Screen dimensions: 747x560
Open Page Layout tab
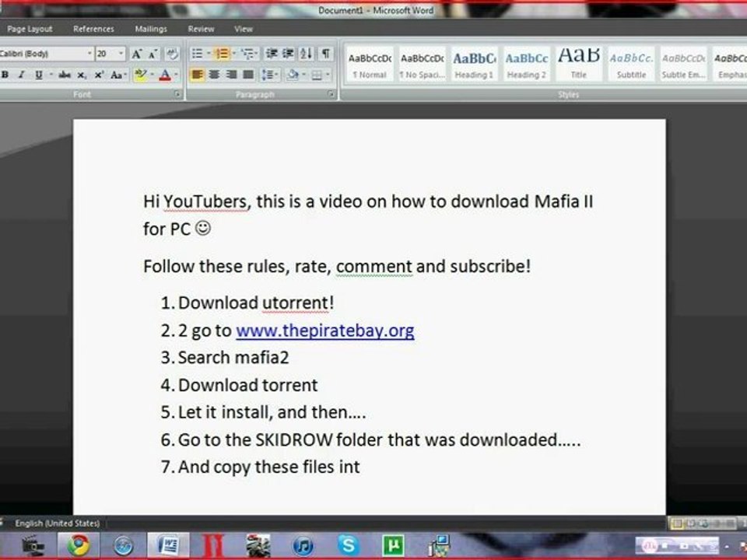pyautogui.click(x=30, y=29)
